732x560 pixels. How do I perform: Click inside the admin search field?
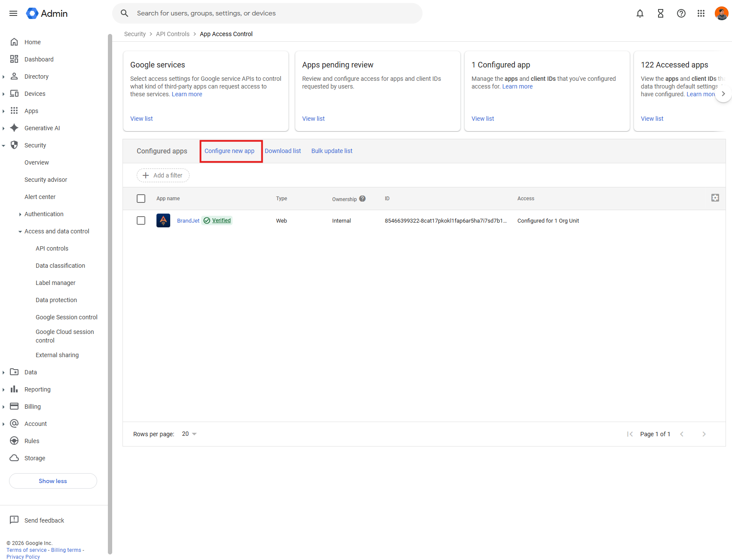pyautogui.click(x=267, y=13)
